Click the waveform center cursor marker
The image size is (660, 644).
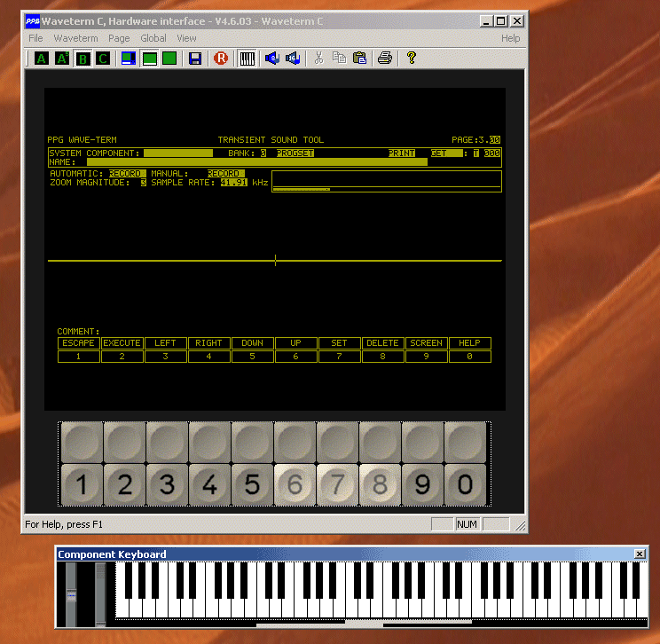(x=275, y=261)
